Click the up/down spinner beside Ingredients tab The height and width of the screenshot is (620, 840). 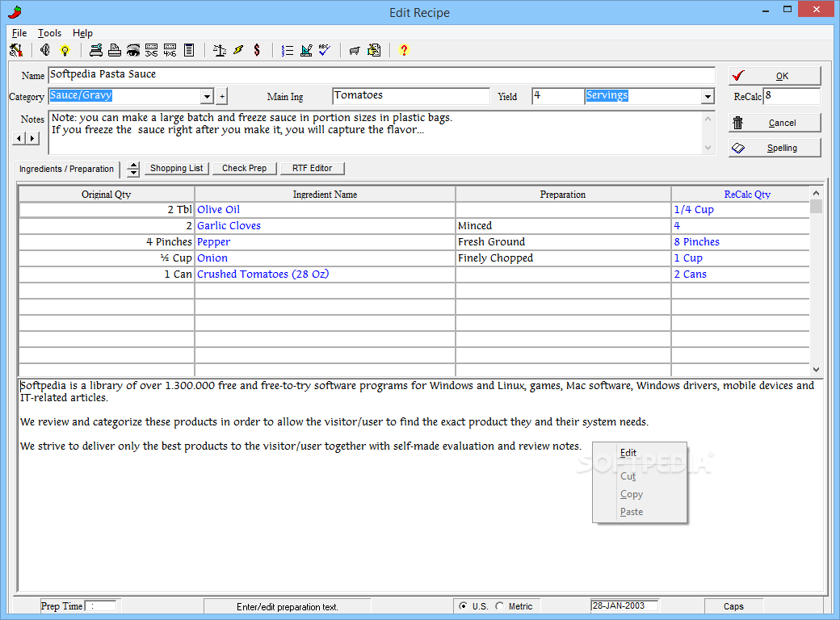pyautogui.click(x=132, y=170)
